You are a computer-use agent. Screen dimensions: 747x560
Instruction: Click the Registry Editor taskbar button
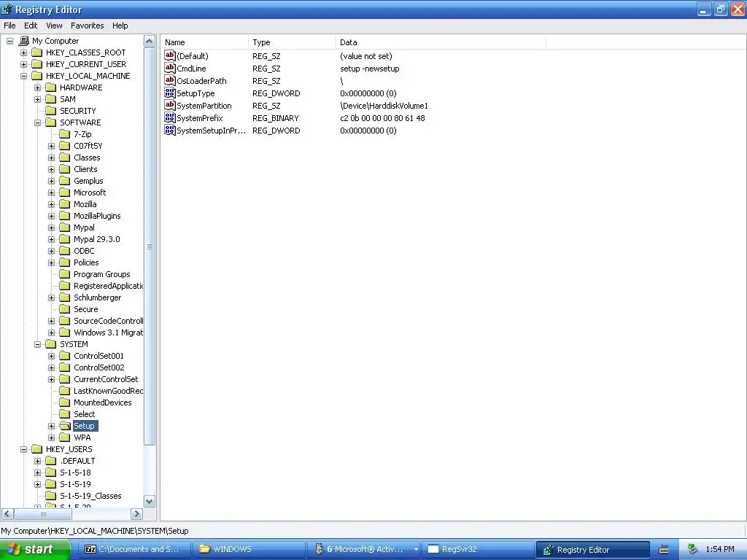[593, 550]
